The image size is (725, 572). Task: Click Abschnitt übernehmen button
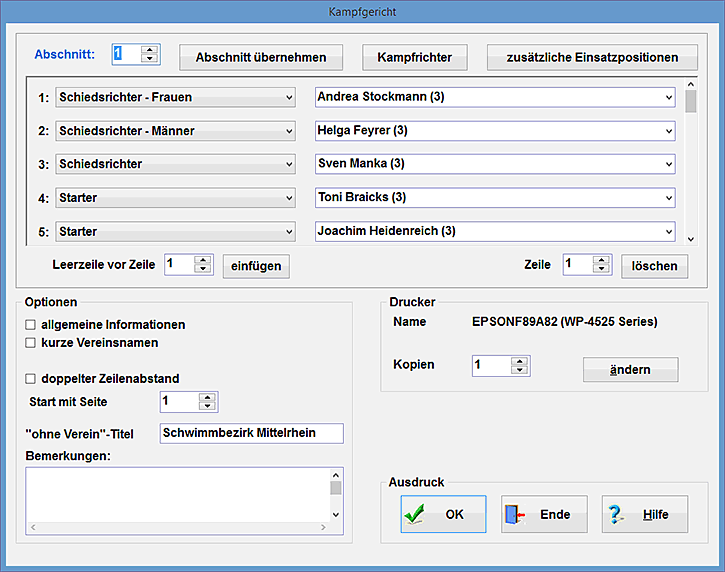click(261, 57)
